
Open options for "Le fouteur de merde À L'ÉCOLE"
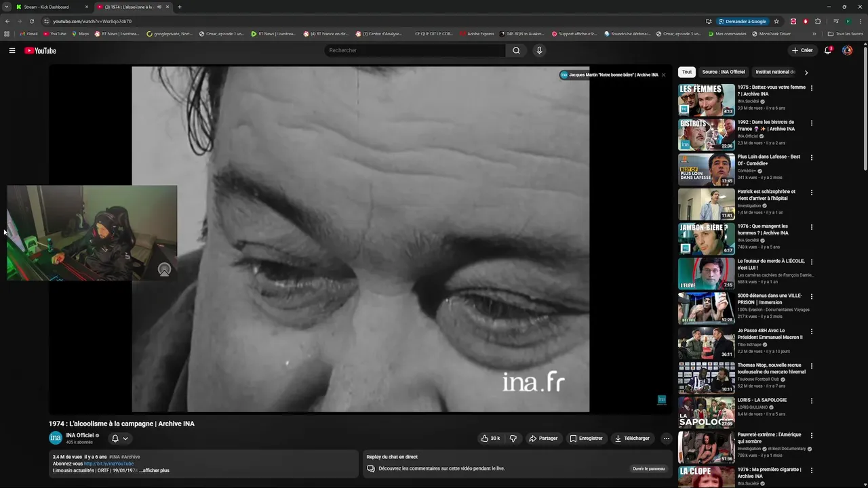click(x=811, y=262)
